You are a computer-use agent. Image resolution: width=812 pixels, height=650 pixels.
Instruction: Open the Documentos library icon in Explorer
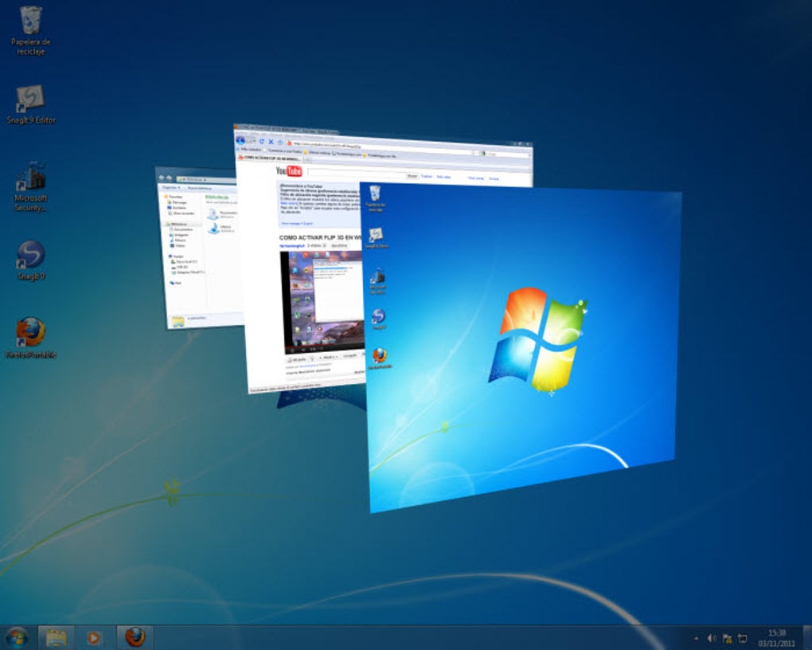[213, 213]
